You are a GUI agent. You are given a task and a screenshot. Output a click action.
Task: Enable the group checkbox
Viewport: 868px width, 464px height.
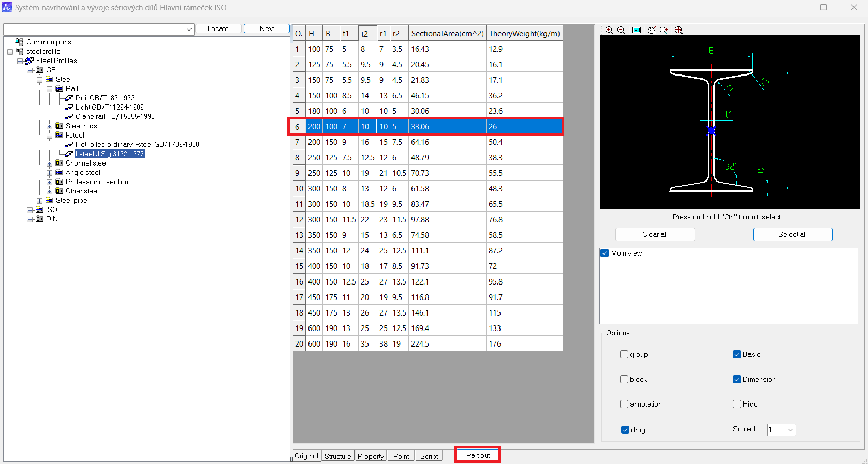pos(624,354)
